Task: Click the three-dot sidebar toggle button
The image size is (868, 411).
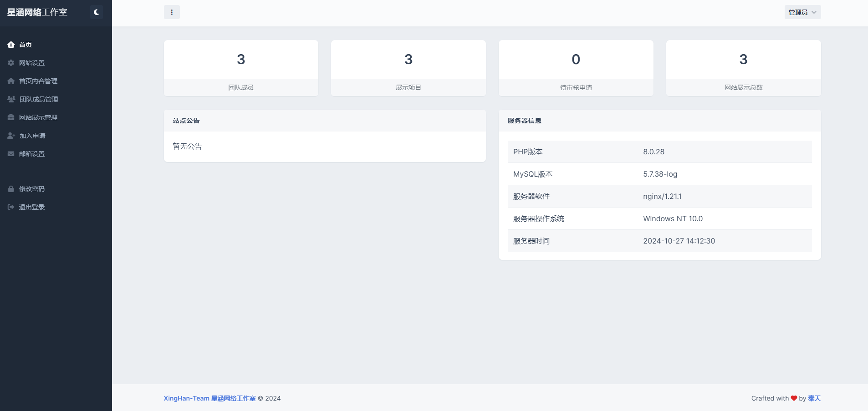Action: [172, 12]
